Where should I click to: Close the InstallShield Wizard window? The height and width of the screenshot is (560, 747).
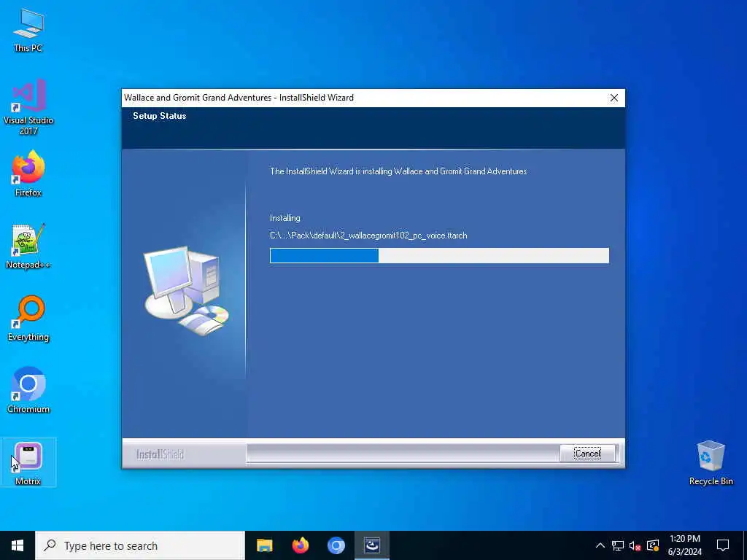[614, 98]
